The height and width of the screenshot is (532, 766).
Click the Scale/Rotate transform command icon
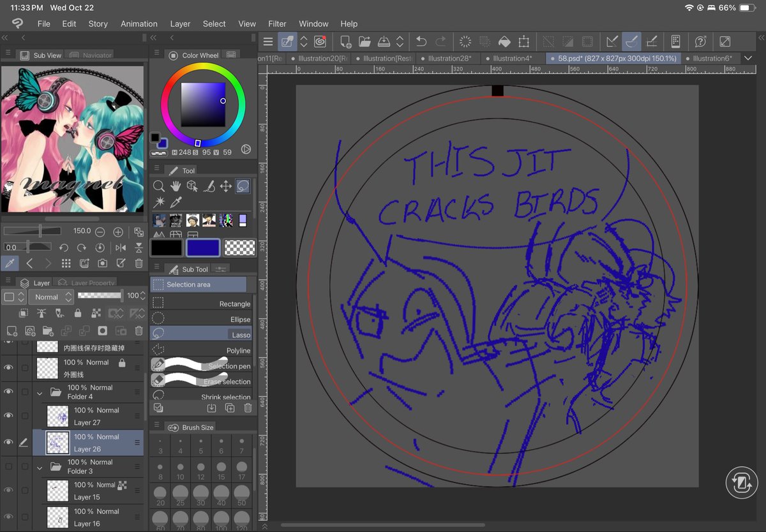point(524,41)
